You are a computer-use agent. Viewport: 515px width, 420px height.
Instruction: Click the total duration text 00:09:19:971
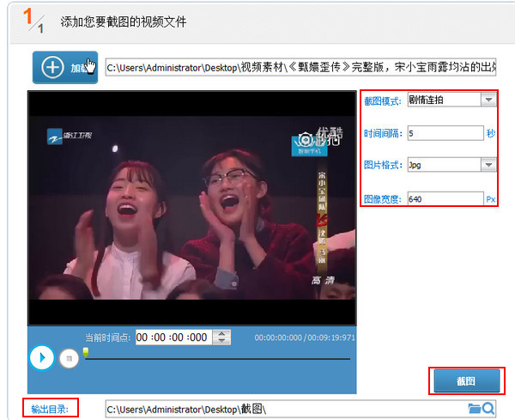(x=331, y=338)
